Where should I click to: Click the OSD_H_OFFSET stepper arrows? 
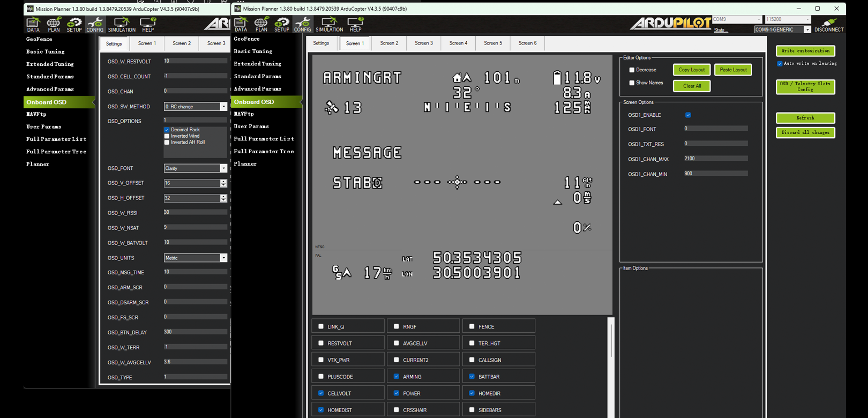224,198
